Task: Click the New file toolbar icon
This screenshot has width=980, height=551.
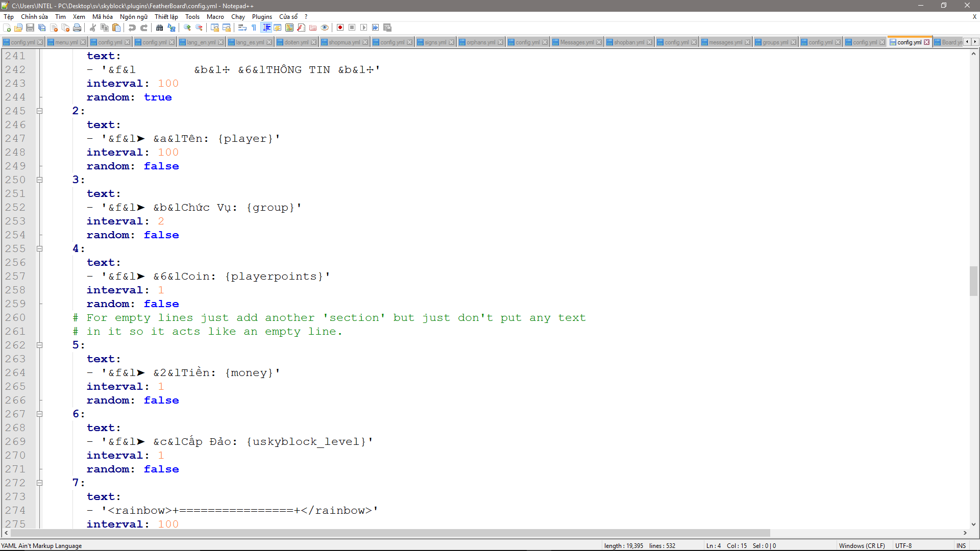Action: click(7, 28)
